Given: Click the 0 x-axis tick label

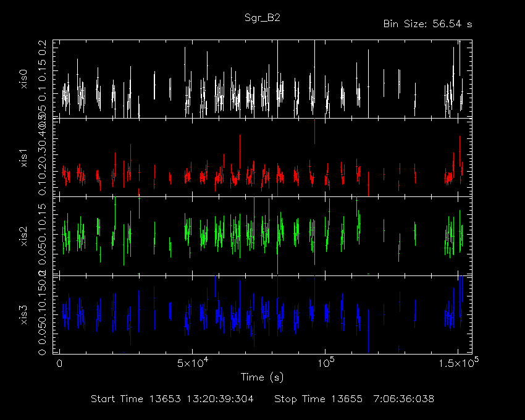Looking at the screenshot, I should click(59, 363).
